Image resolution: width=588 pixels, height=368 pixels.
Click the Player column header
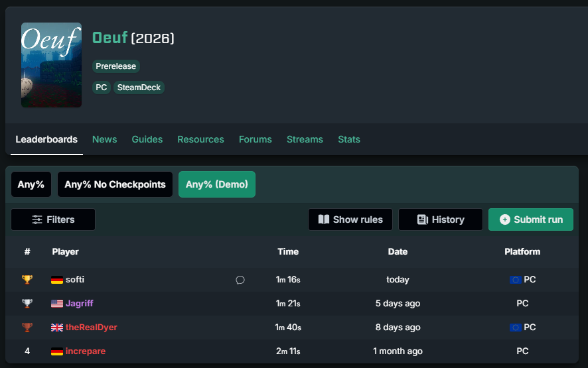(65, 251)
